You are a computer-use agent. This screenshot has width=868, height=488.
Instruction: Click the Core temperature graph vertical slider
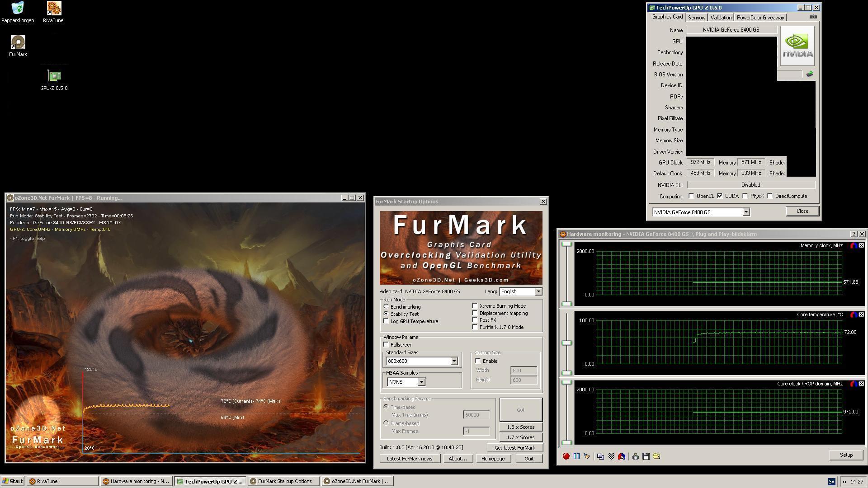click(566, 343)
